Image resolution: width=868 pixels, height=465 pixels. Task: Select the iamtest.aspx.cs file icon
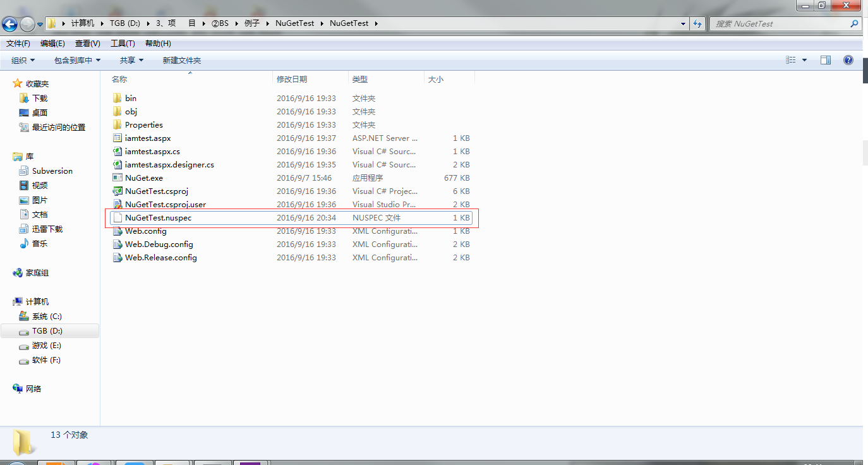[x=117, y=151]
